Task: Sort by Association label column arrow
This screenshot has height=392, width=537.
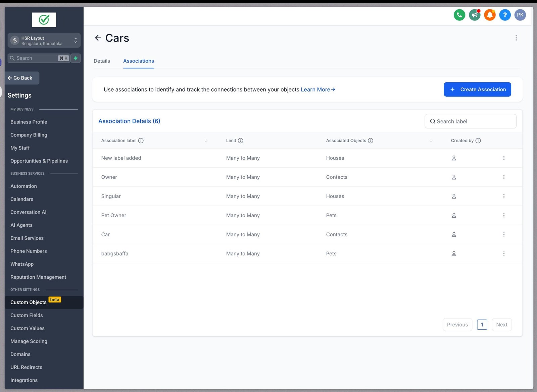Action: point(206,141)
